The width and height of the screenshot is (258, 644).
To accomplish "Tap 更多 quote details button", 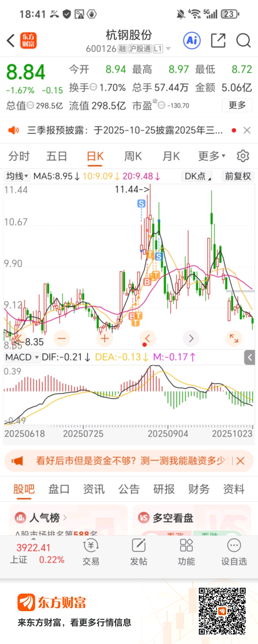I will pyautogui.click(x=237, y=105).
